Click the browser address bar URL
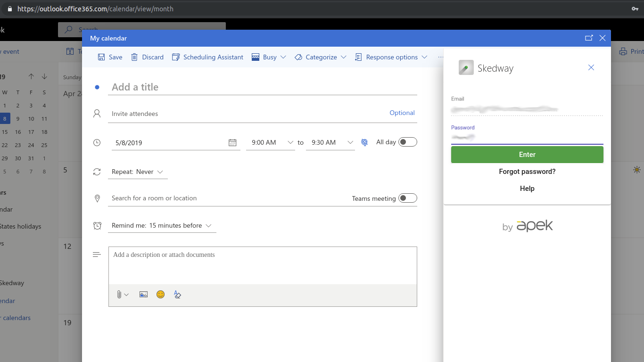Viewport: 644px width, 362px height. click(x=95, y=9)
